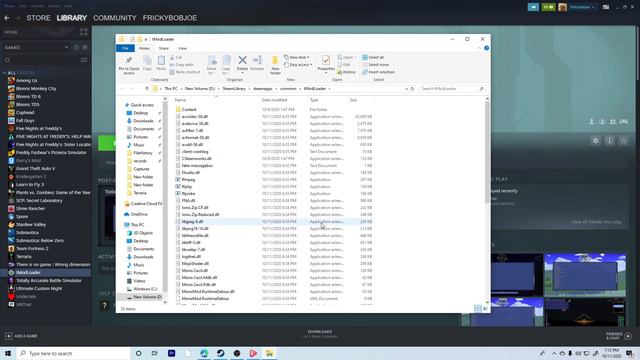
Task: Switch Explorer to large icons view
Action: [485, 309]
